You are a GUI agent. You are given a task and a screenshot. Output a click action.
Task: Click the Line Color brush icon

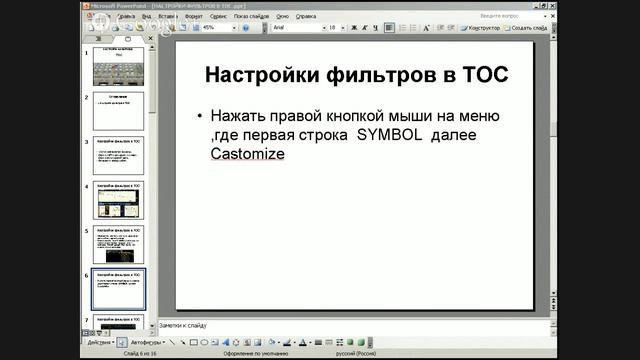click(x=287, y=342)
